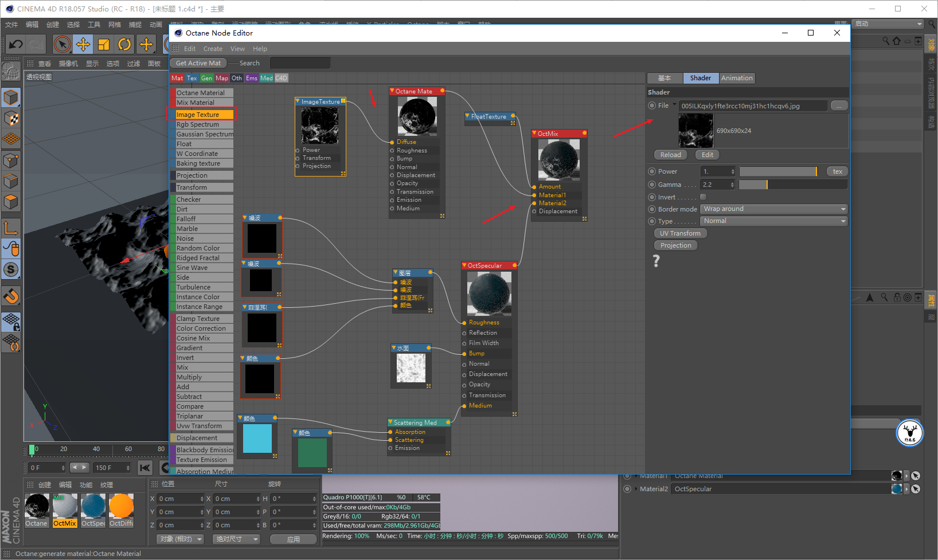This screenshot has height=560, width=938.
Task: Click the planar workplane icon
Action: 11,342
